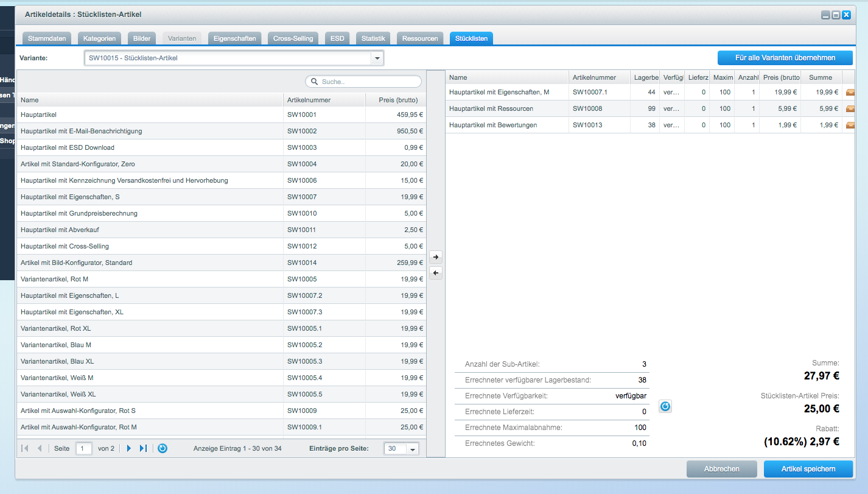Viewport: 868px width, 494px height.
Task: Sort left list by Name column header
Action: coord(150,100)
